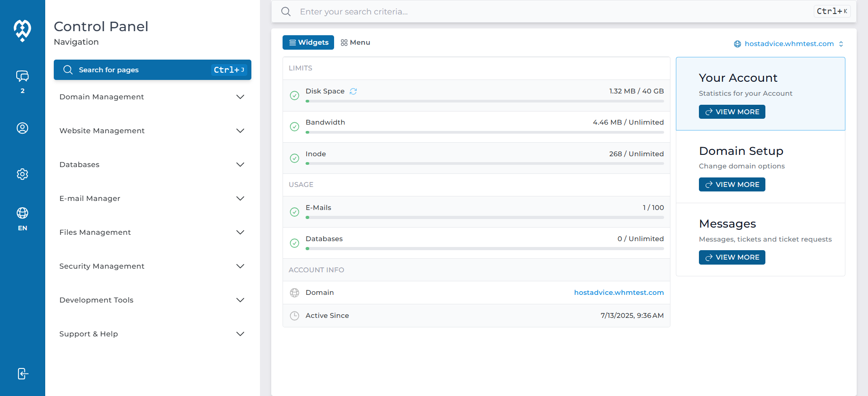Click the Messages card title
This screenshot has width=868, height=396.
pyautogui.click(x=727, y=224)
